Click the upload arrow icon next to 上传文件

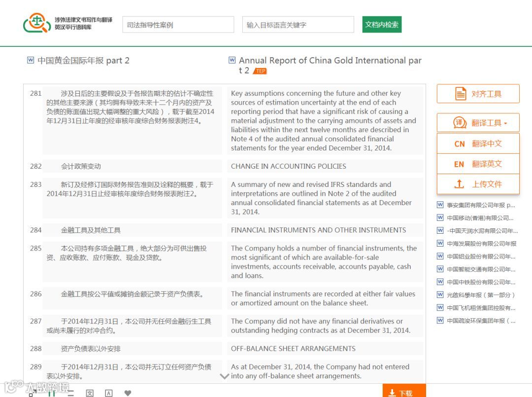pos(459,184)
